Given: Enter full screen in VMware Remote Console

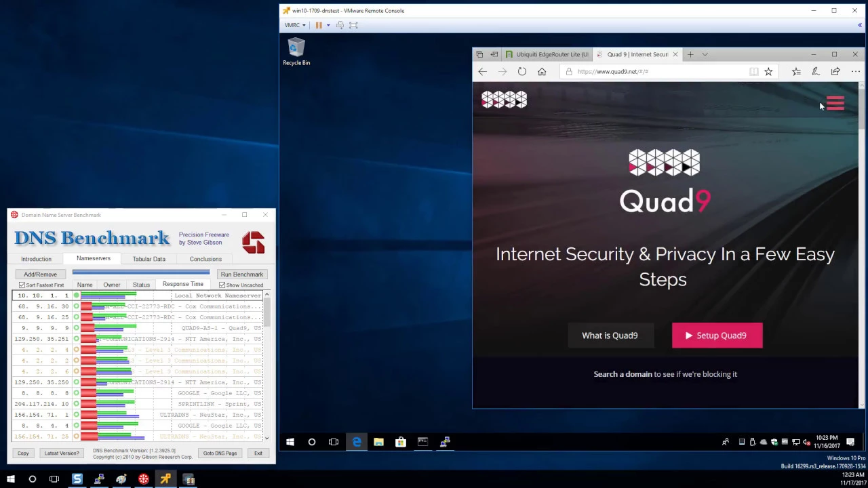Looking at the screenshot, I should click(x=353, y=25).
